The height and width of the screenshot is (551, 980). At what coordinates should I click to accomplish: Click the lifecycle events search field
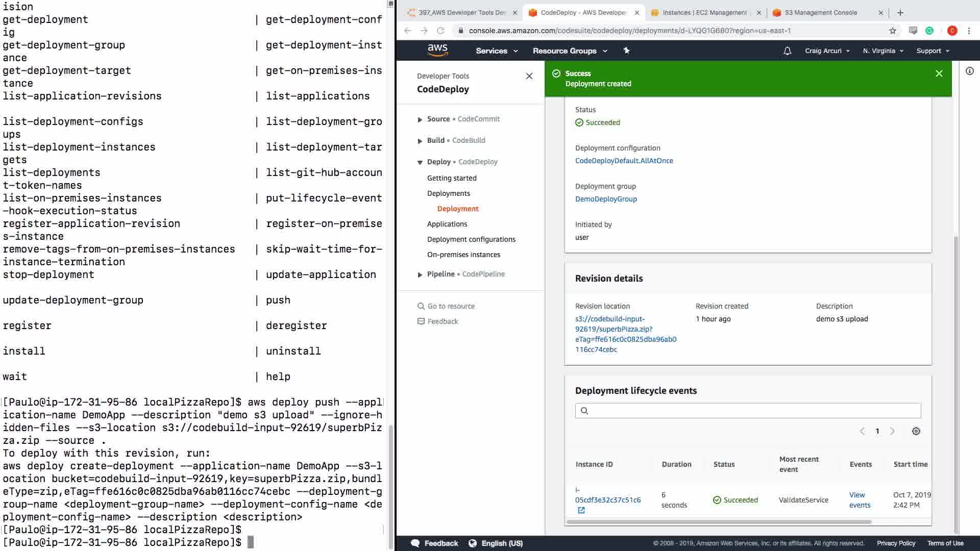pyautogui.click(x=748, y=411)
